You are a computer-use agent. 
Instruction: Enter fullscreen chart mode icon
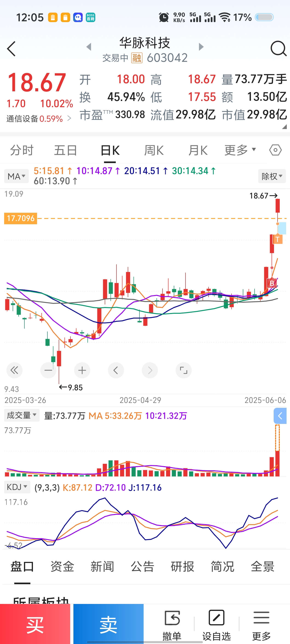(183, 370)
